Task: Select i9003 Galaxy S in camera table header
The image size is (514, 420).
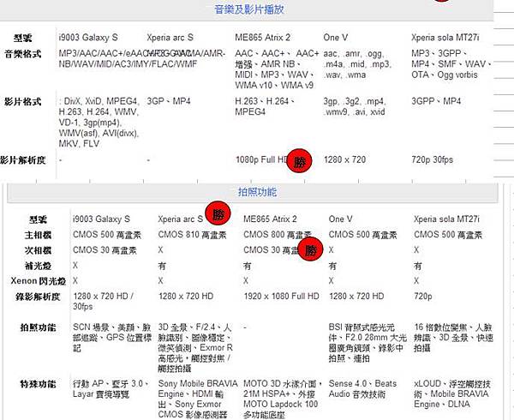Action: tap(101, 219)
